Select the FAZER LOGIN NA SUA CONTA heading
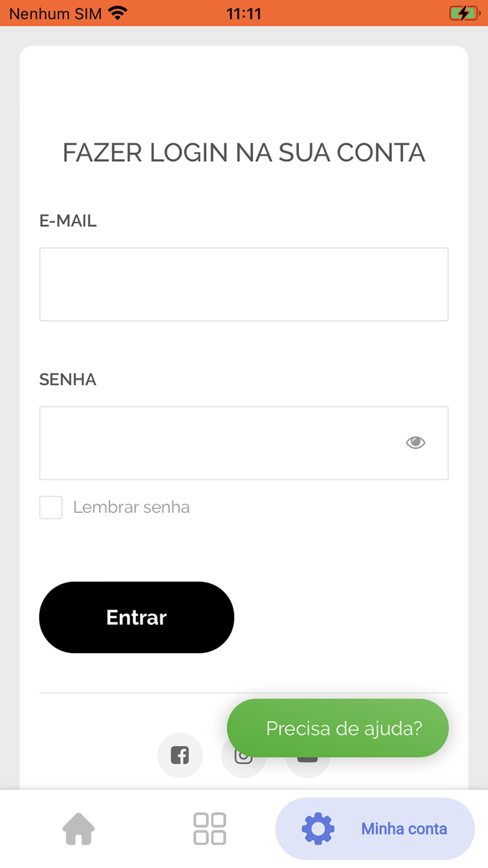Screen dimensions: 488x868 click(x=244, y=152)
